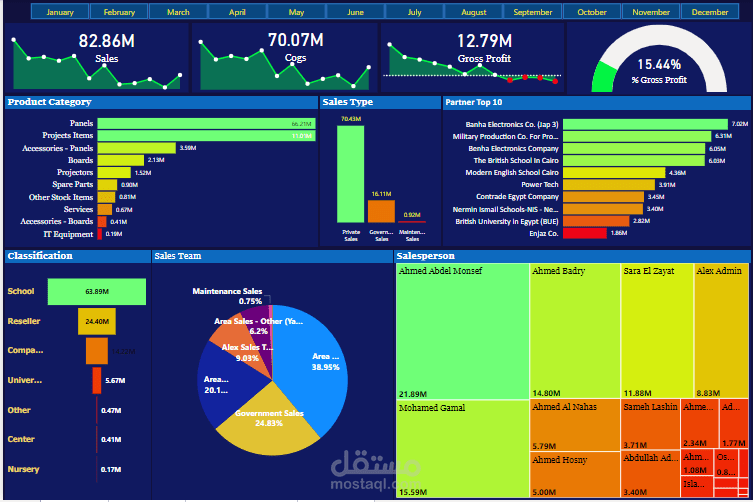Select the July month button

click(x=414, y=12)
